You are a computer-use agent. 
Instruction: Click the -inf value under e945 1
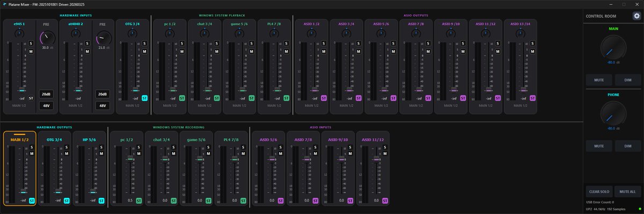22,98
